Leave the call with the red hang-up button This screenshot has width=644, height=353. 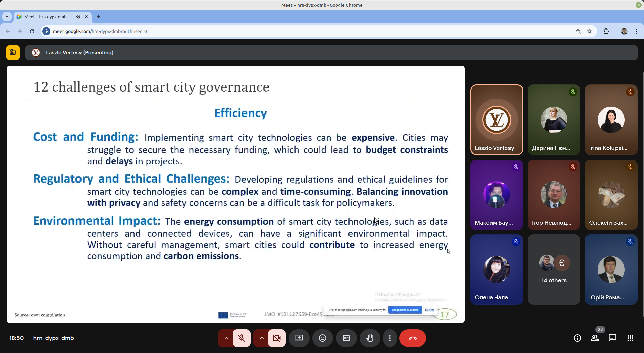tap(413, 338)
